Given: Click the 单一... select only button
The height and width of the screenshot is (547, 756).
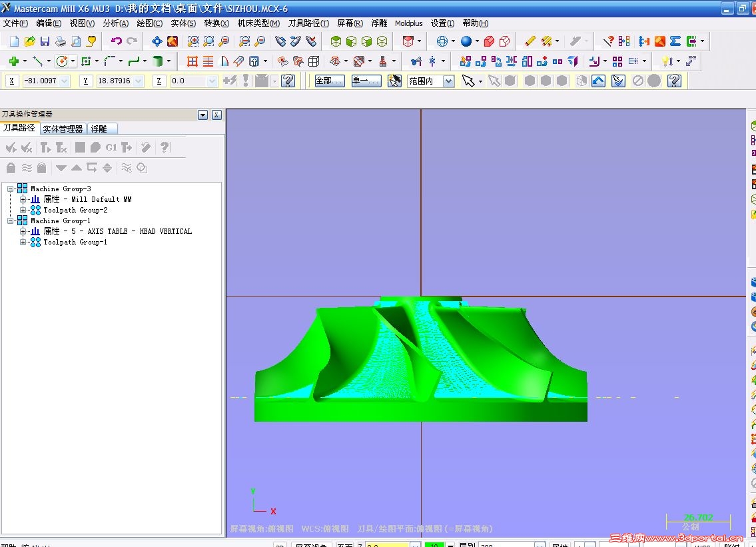Looking at the screenshot, I should pos(366,81).
